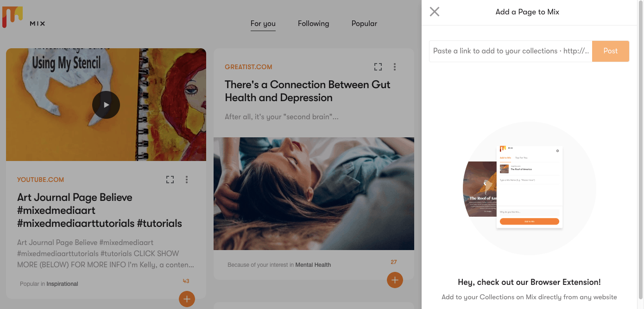Image resolution: width=644 pixels, height=309 pixels.
Task: Switch to the Following tab
Action: 314,24
